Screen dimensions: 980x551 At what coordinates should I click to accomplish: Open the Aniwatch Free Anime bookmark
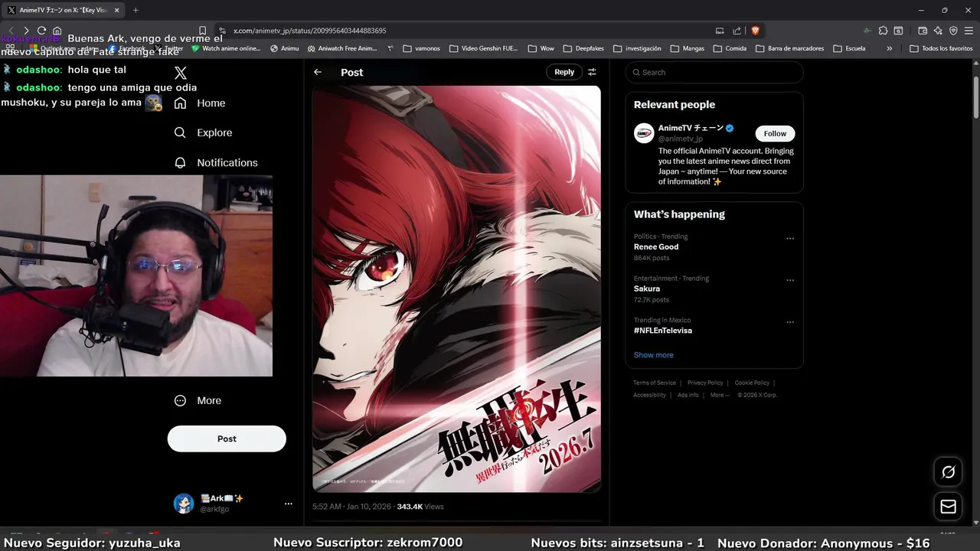[342, 48]
